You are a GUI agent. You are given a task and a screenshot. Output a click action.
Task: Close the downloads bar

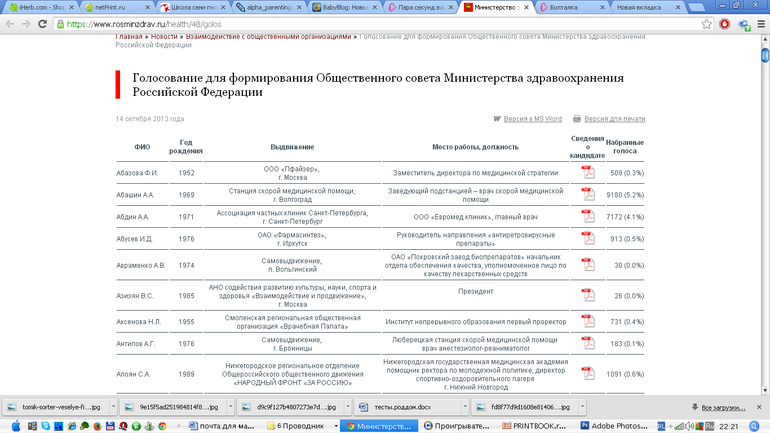click(x=759, y=407)
